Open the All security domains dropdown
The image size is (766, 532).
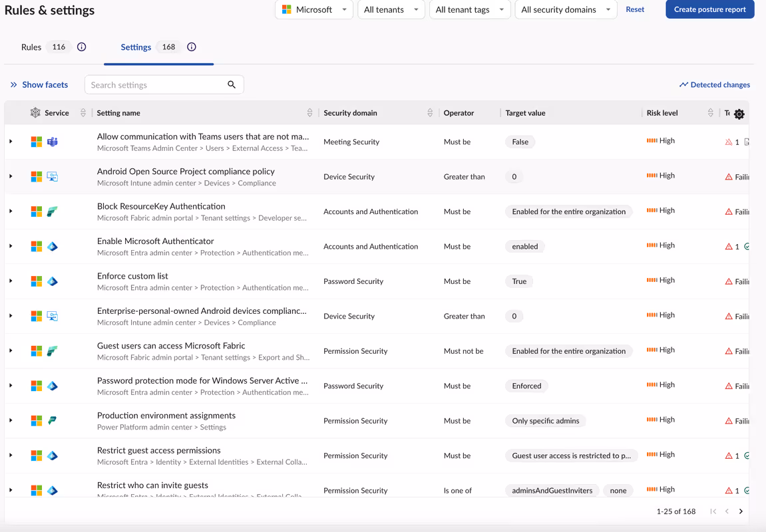click(x=566, y=9)
